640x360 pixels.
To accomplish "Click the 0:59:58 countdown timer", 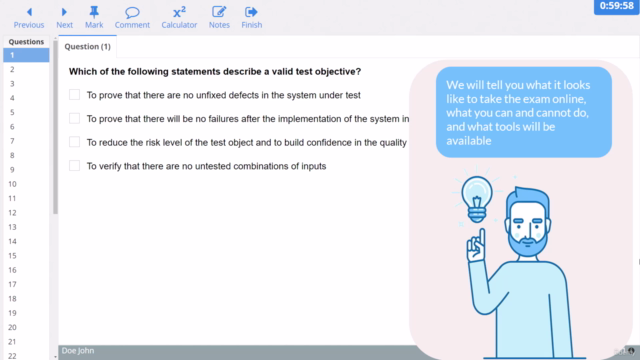I will point(616,7).
